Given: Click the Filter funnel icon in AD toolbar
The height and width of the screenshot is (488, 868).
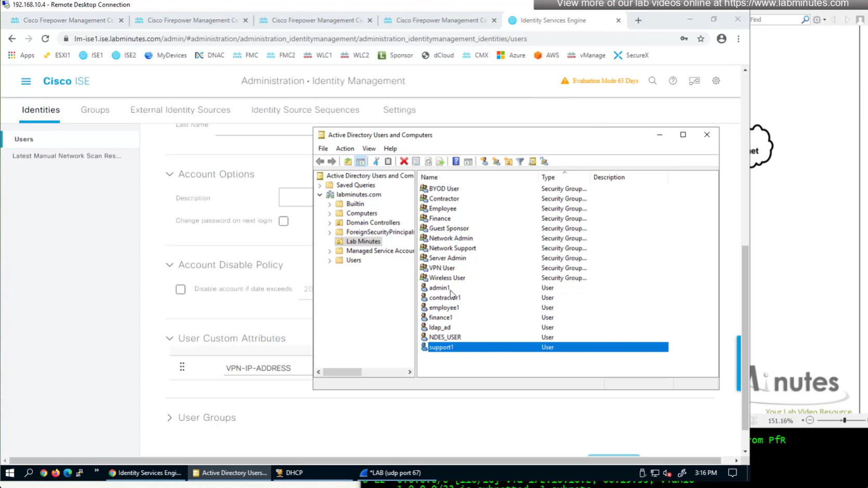Looking at the screenshot, I should [520, 161].
